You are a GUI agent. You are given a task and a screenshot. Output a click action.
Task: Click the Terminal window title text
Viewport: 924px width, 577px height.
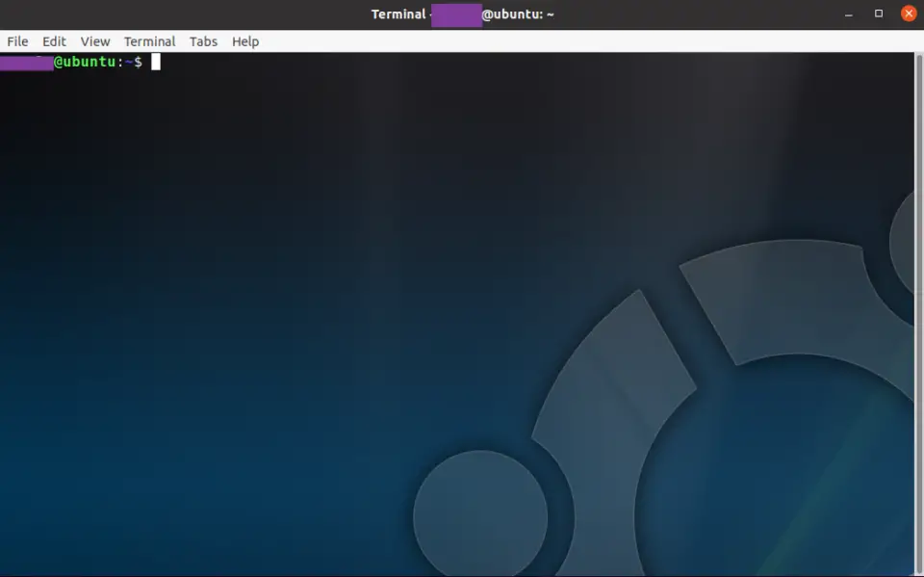tap(398, 13)
